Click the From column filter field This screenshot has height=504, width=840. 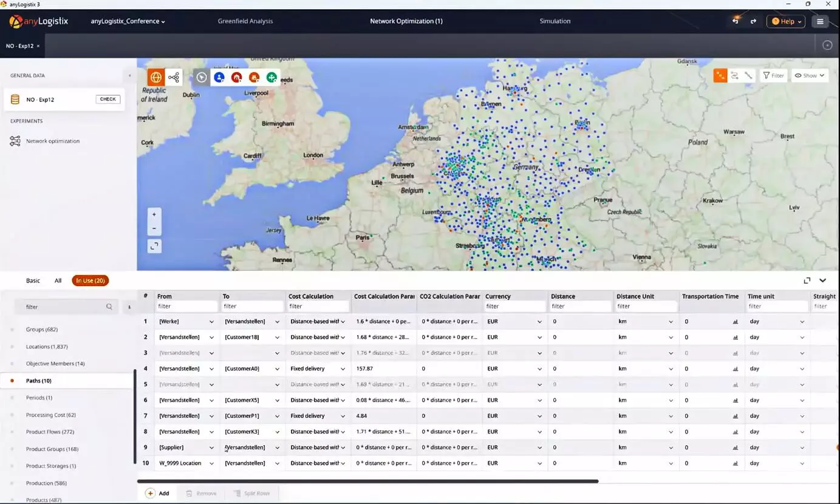point(186,307)
